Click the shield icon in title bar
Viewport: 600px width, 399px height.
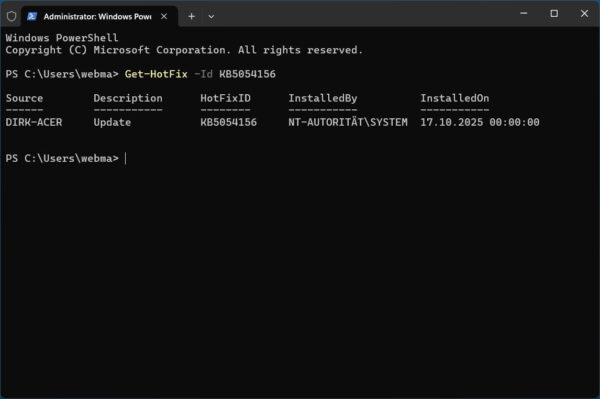pyautogui.click(x=11, y=16)
